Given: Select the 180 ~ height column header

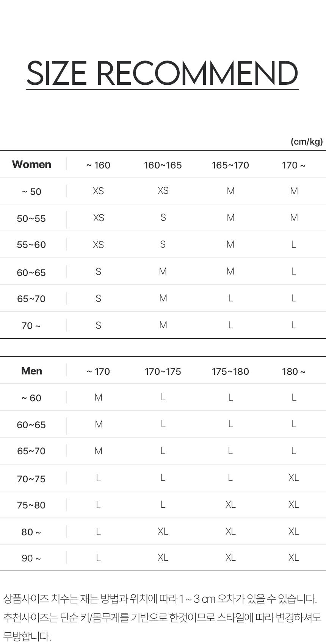Looking at the screenshot, I should pos(293,371).
